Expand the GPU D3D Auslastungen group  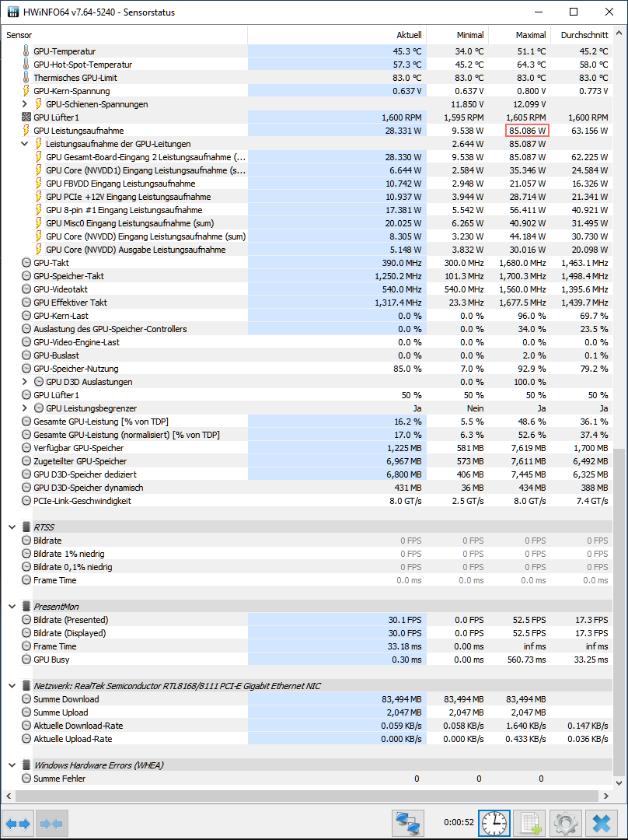[x=25, y=382]
